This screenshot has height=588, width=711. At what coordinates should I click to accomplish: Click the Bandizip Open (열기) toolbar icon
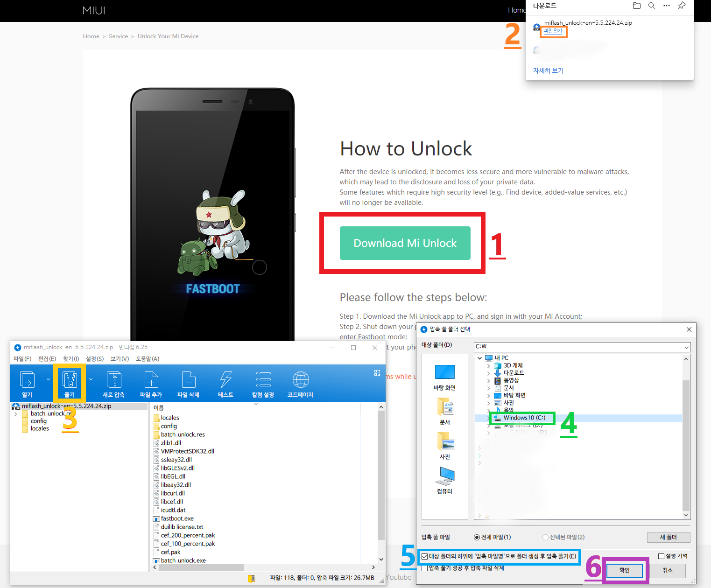27,380
